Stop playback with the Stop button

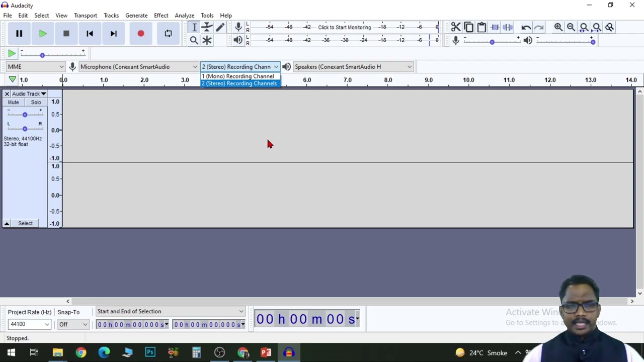(x=66, y=34)
